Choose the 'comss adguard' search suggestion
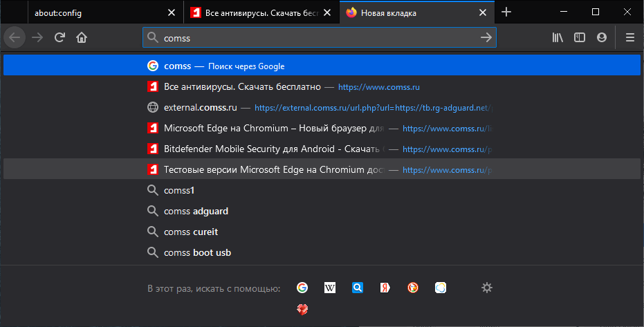This screenshot has width=644, height=327. tap(196, 212)
